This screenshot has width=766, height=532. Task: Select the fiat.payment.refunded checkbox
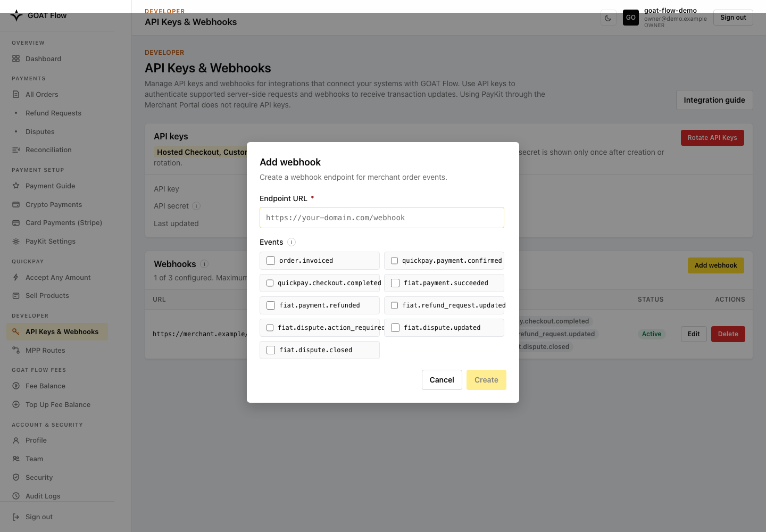click(271, 305)
